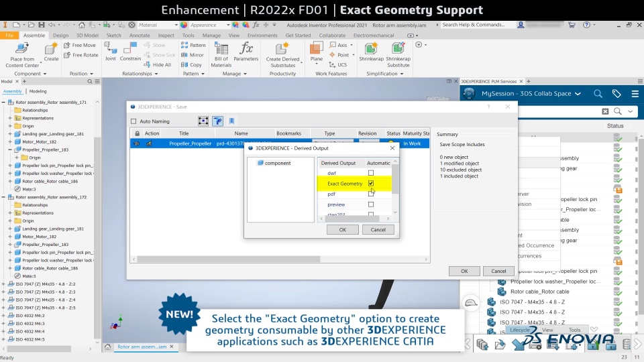644x362 pixels.
Task: Click the tag icon in the 3DEXPERIENCE panel
Action: (x=616, y=94)
